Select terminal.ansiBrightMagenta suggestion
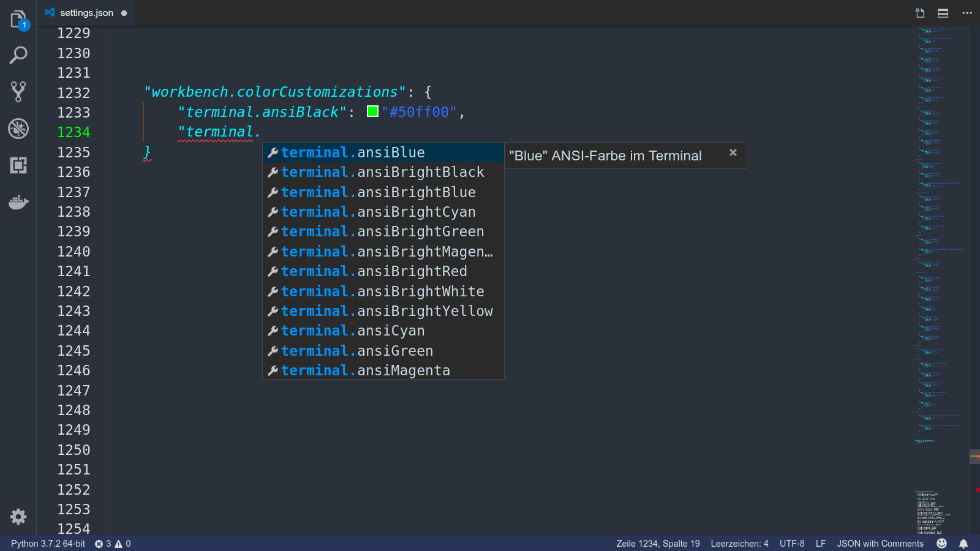The height and width of the screenshot is (551, 980). point(383,252)
